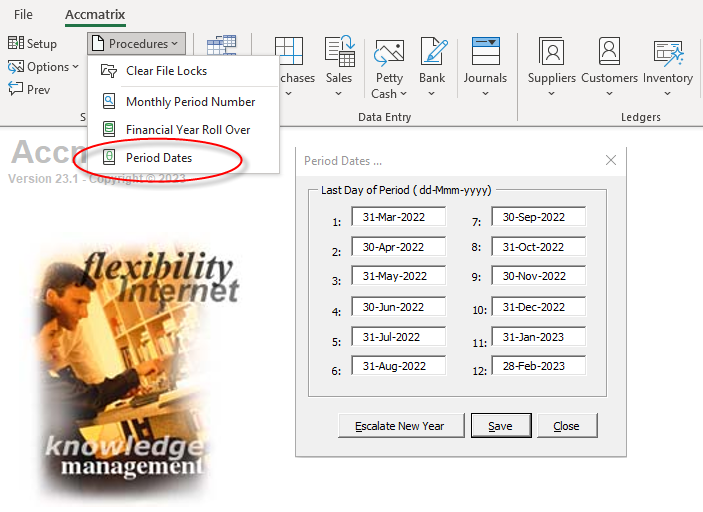
Task: Open Period Dates menu entry
Action: coord(159,158)
